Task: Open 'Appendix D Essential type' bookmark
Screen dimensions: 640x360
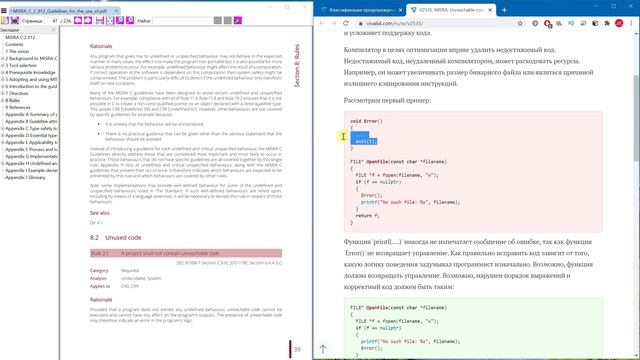Action: coord(31,135)
